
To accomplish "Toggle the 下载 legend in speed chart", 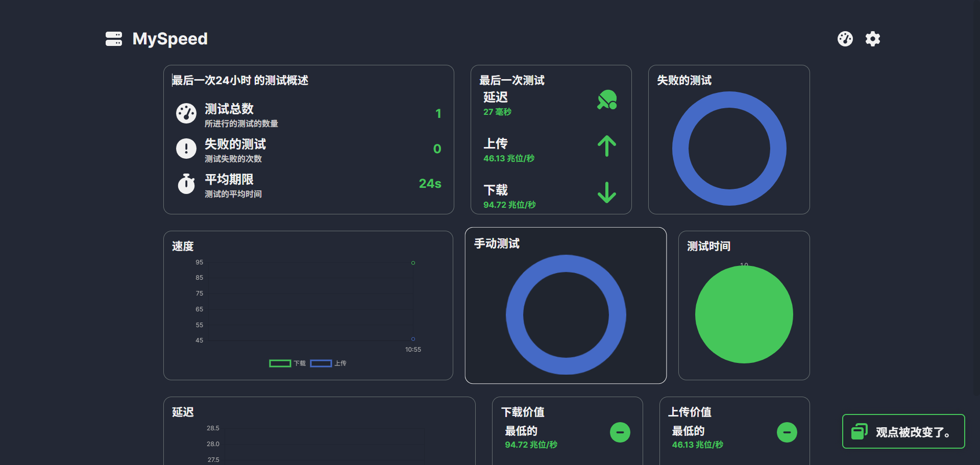I will (x=287, y=363).
